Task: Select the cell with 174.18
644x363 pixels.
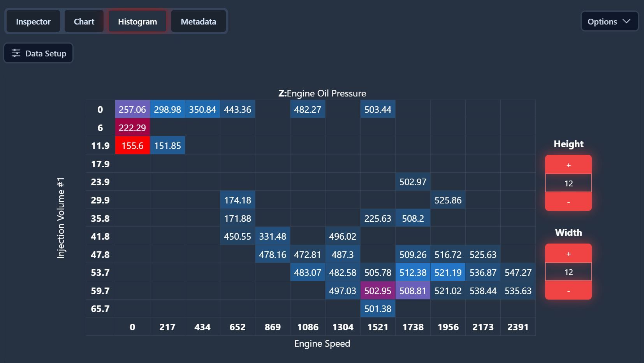Action: click(238, 200)
